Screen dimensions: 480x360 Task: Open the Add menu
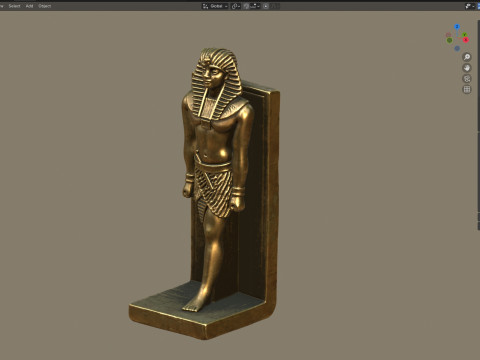(x=29, y=6)
